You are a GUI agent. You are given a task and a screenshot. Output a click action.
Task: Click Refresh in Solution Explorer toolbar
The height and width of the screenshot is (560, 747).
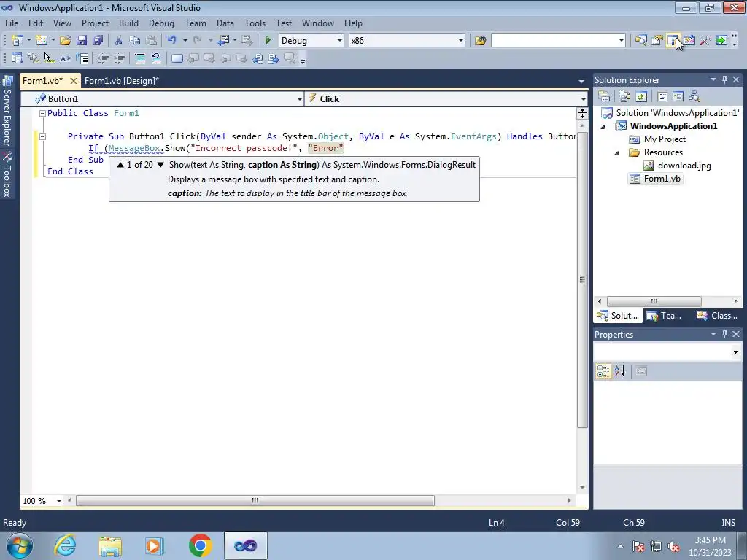click(641, 97)
